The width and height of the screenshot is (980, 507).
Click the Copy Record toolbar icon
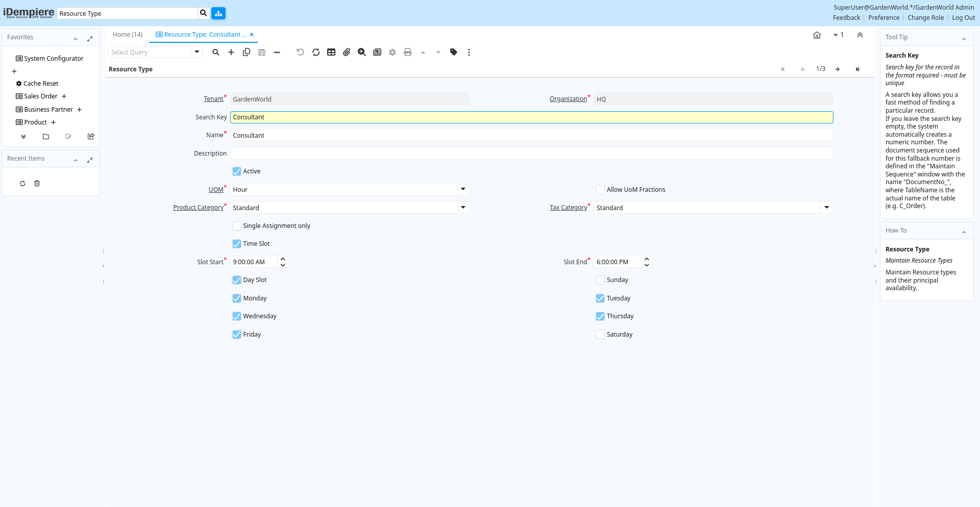(x=247, y=52)
